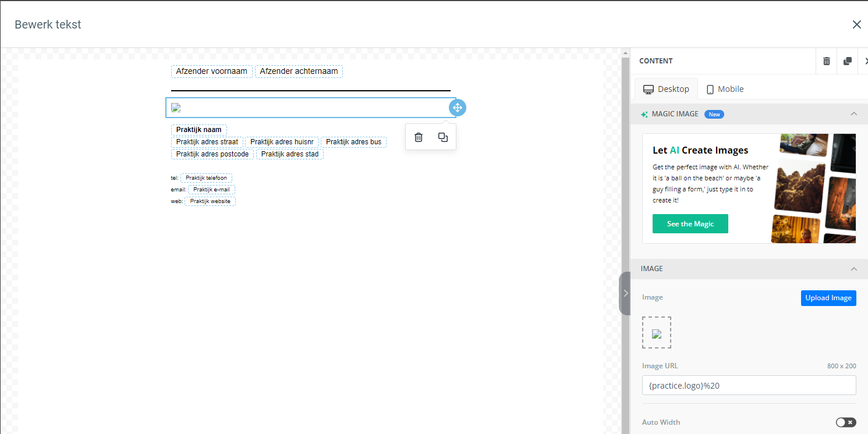Image resolution: width=868 pixels, height=434 pixels.
Task: Select the Afzender achternaam placeholder
Action: click(x=299, y=71)
